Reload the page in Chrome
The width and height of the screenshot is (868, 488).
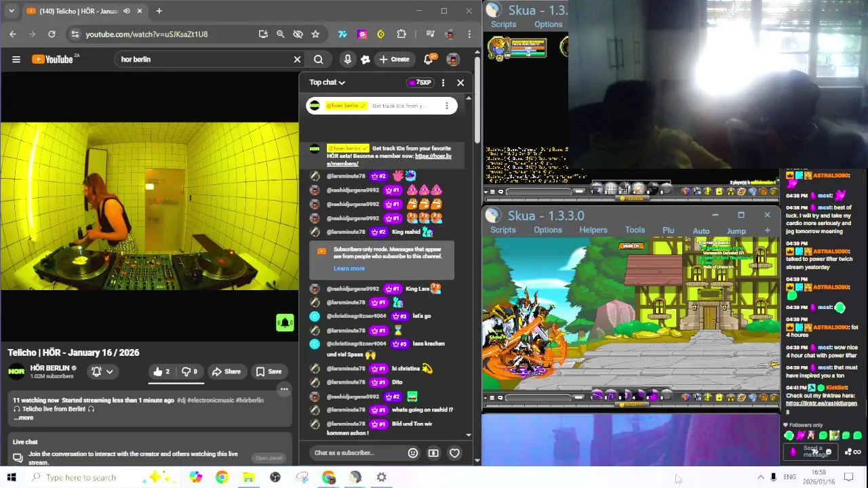[52, 34]
